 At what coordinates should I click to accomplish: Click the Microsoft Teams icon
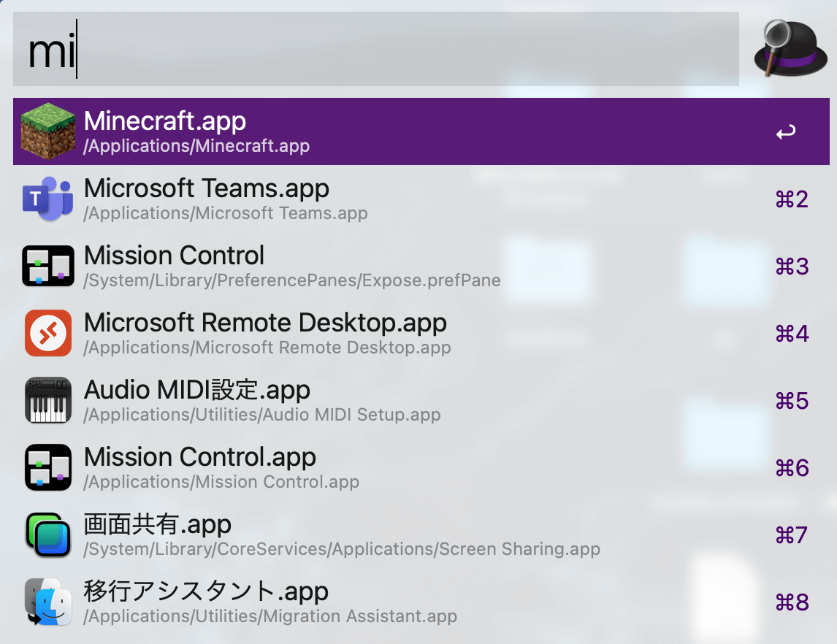tap(48, 199)
